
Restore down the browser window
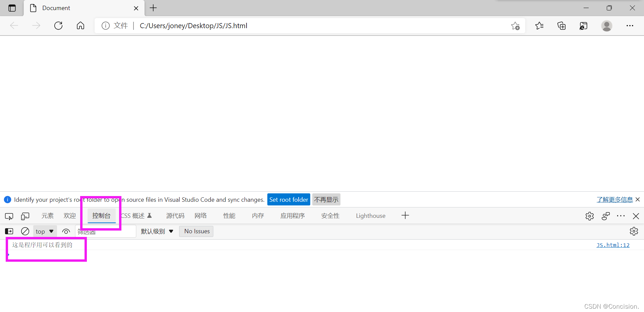609,8
